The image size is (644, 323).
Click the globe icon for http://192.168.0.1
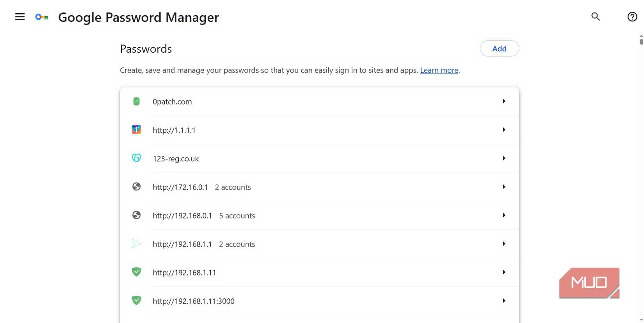click(x=136, y=215)
